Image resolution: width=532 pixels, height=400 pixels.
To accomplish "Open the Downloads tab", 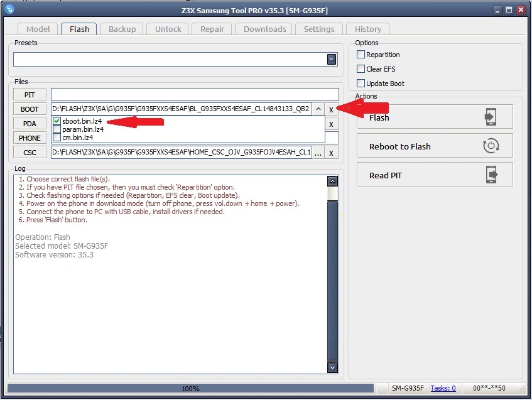I will [x=264, y=29].
